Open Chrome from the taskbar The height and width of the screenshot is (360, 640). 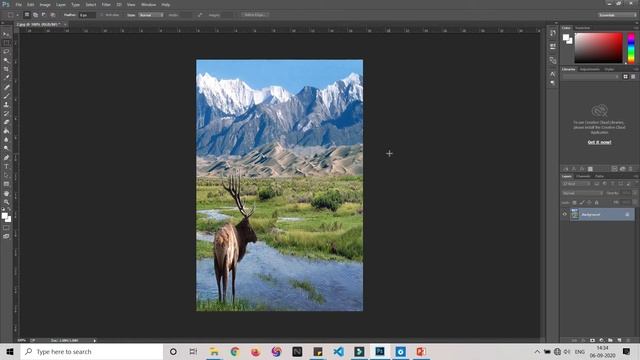pyautogui.click(x=235, y=351)
